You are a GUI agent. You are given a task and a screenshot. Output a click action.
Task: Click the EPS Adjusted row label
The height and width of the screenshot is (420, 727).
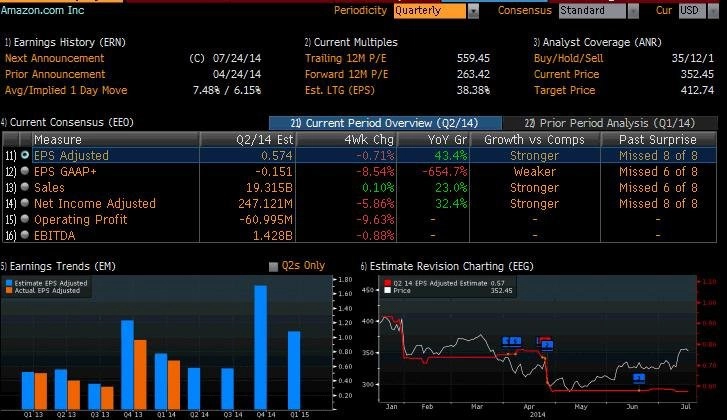pyautogui.click(x=71, y=155)
